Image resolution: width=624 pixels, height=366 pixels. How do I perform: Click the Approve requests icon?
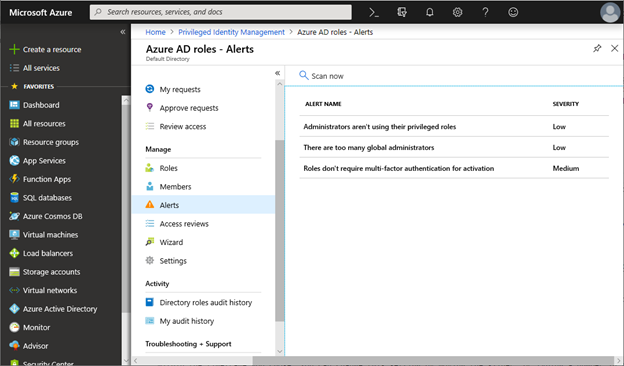[x=150, y=107]
